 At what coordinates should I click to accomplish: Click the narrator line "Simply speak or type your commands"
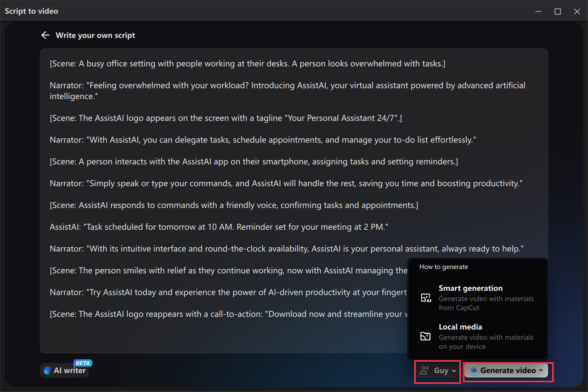pos(286,183)
